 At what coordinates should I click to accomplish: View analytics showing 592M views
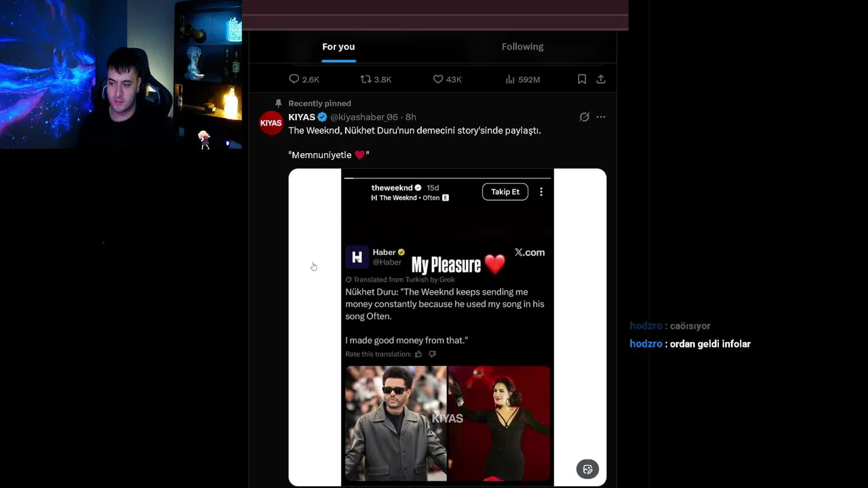coord(522,79)
